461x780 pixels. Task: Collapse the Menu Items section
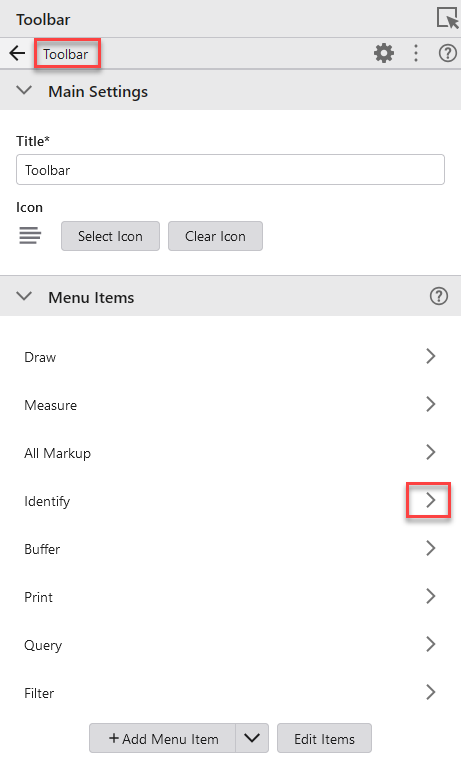[24, 296]
